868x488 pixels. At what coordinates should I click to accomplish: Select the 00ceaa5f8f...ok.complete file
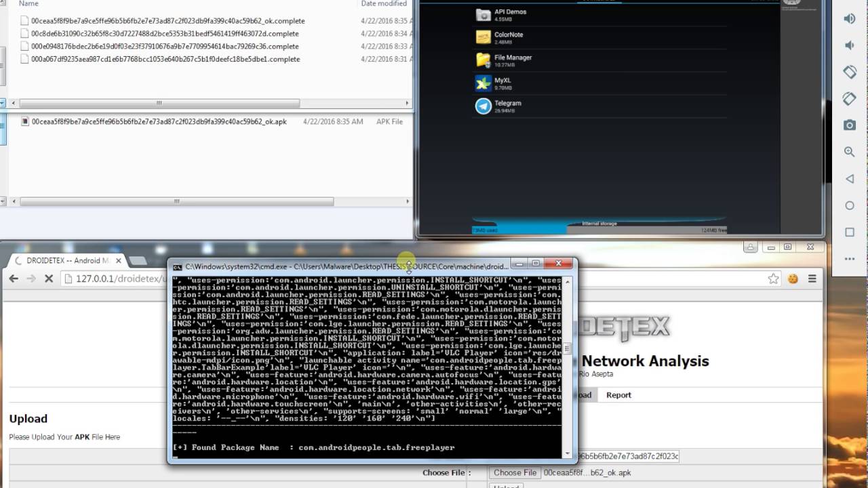(x=167, y=21)
